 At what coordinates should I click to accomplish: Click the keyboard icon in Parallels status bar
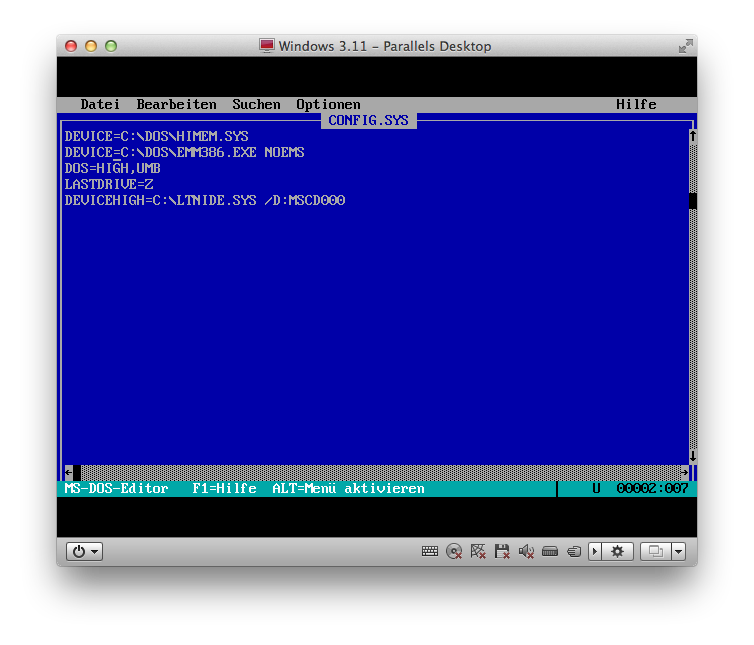(x=429, y=551)
